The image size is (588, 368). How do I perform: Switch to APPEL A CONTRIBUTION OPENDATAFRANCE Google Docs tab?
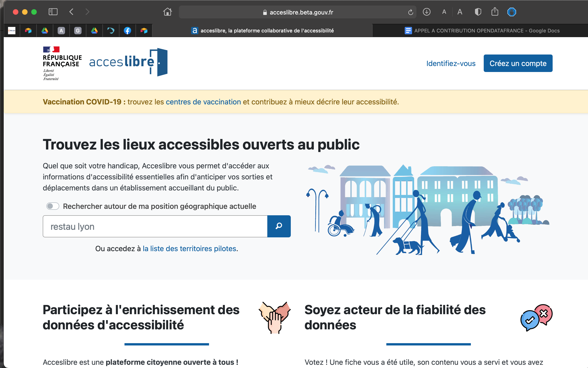tap(482, 31)
